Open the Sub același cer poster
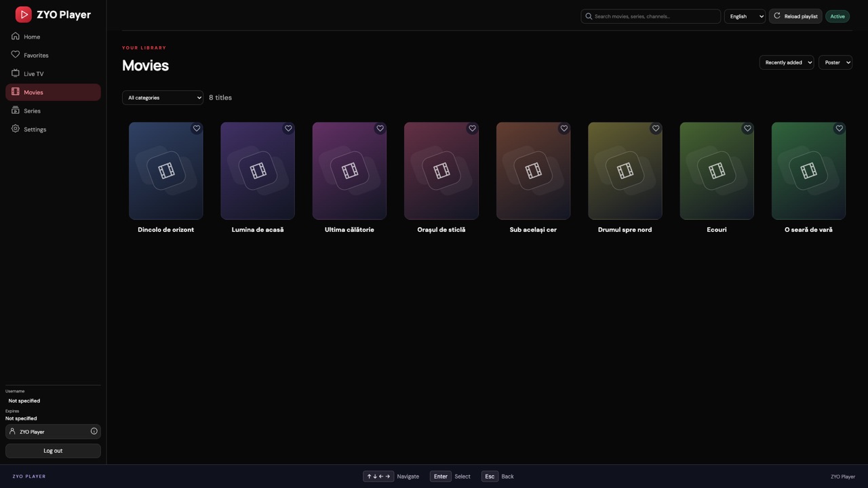This screenshot has height=488, width=868. tap(533, 171)
